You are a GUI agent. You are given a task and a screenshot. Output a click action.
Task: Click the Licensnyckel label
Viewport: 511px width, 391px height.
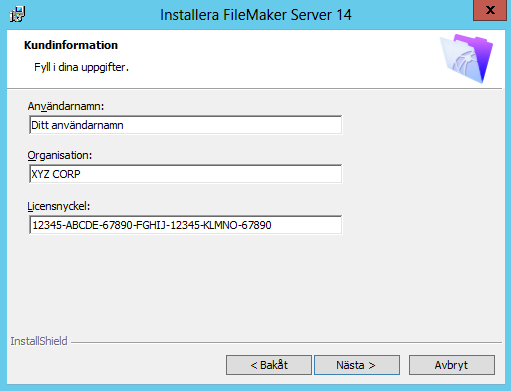pos(59,207)
